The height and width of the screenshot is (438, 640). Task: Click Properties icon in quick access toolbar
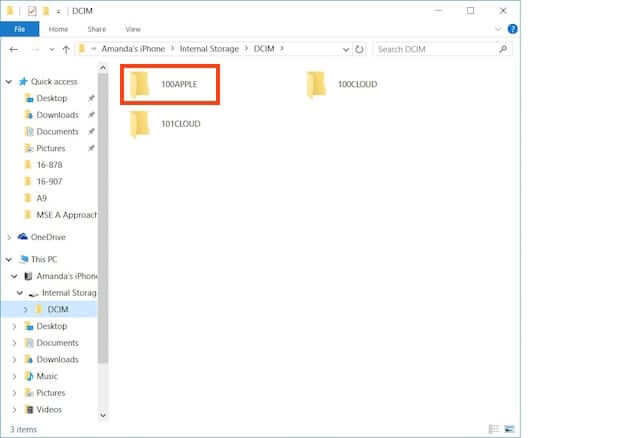pos(30,10)
